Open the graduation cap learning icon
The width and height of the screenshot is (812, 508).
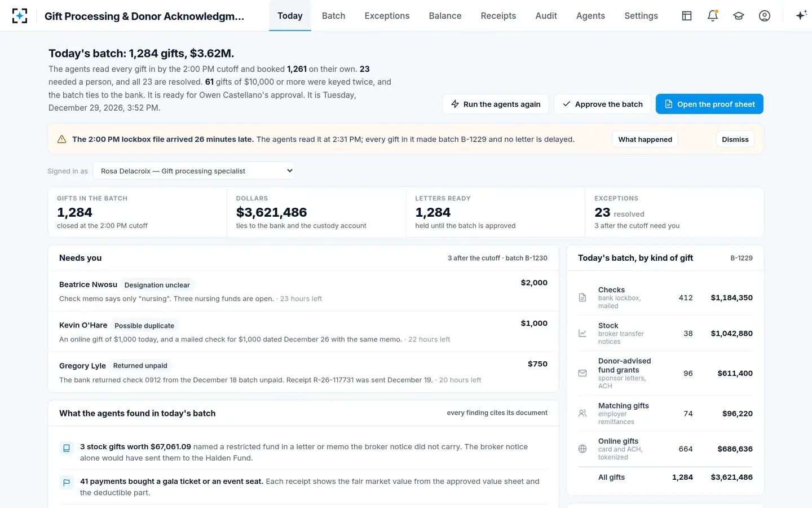pos(739,16)
